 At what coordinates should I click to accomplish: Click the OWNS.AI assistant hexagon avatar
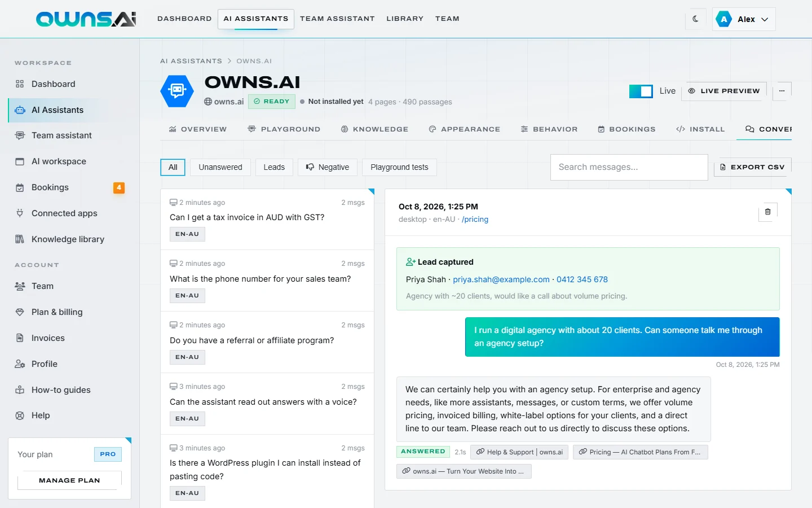(x=177, y=91)
